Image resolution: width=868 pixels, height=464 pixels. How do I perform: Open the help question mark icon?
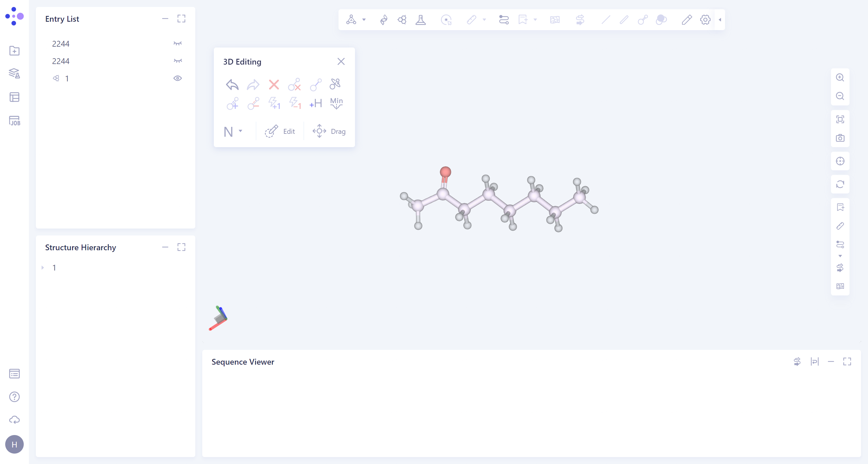click(x=14, y=397)
